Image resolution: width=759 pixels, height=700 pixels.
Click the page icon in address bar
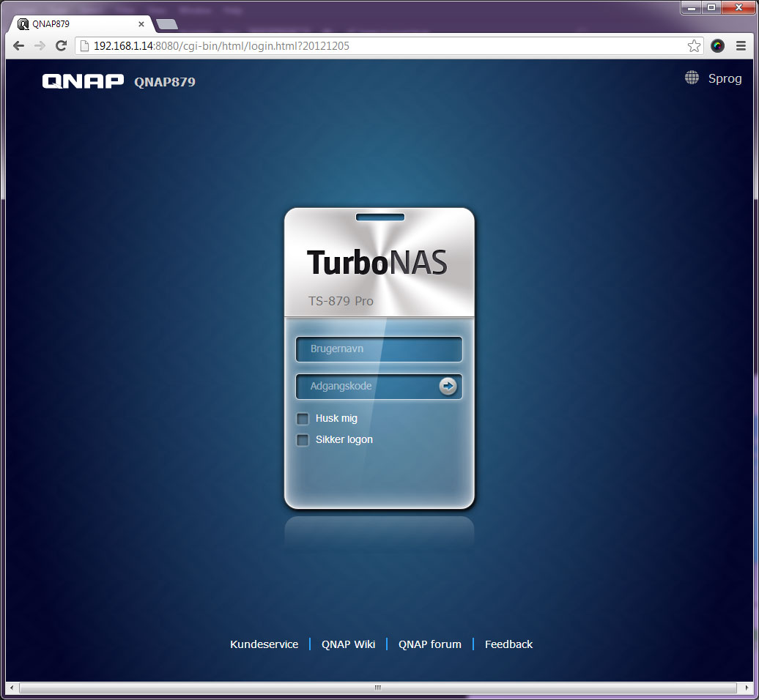85,46
